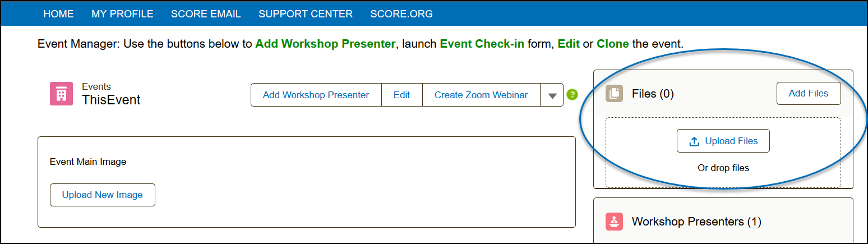Click the Upload New Image button
868x244 pixels.
[x=103, y=195]
